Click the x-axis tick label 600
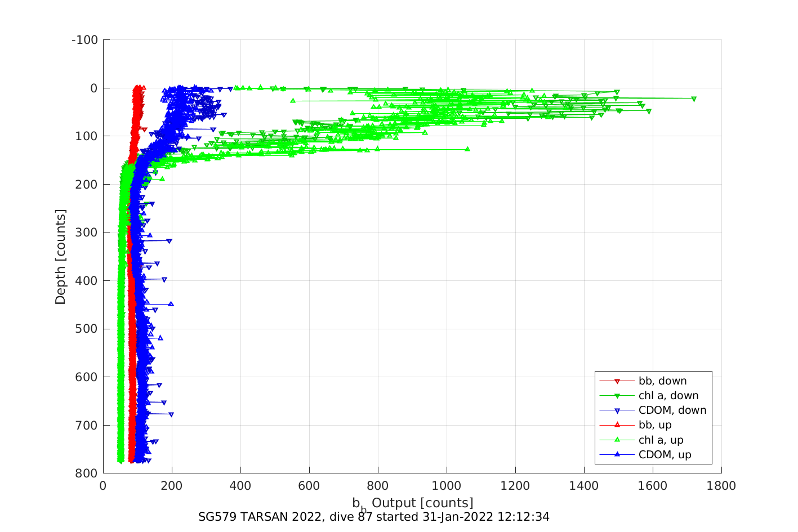Image resolution: width=798 pixels, height=532 pixels. [309, 486]
